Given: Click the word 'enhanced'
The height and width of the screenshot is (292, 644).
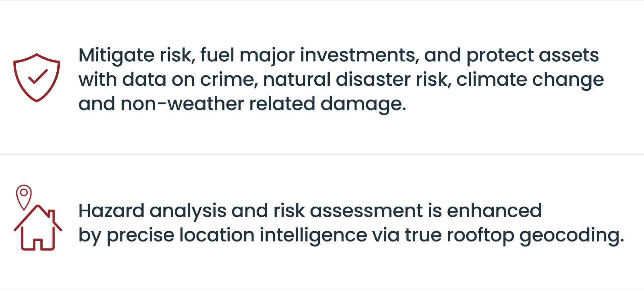Looking at the screenshot, I should [x=494, y=211].
